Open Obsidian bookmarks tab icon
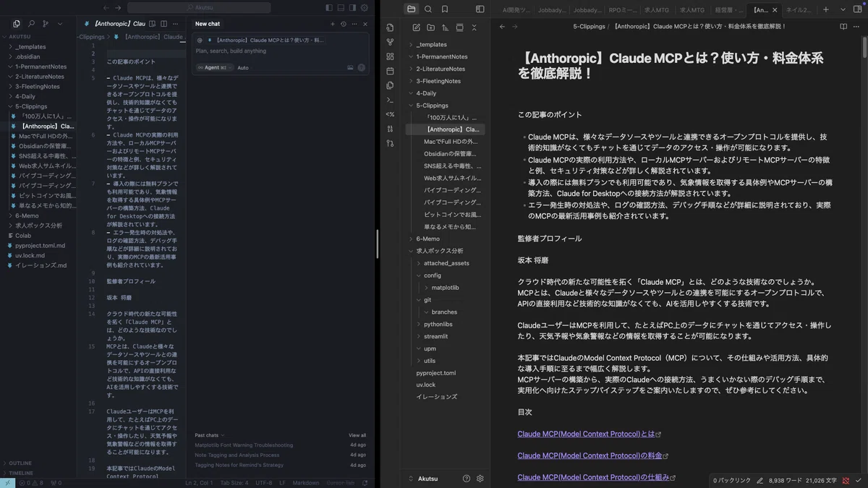The height and width of the screenshot is (488, 868). pos(445,9)
